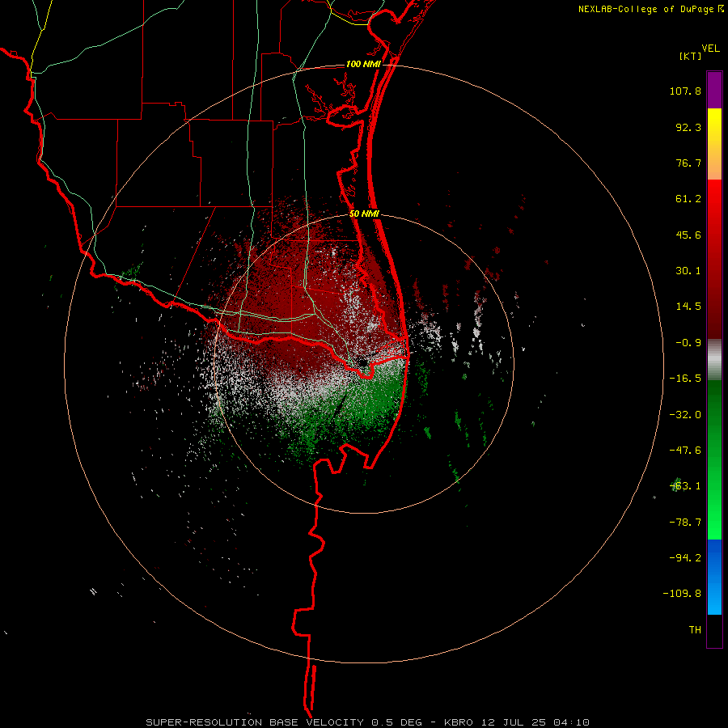The image size is (728, 728).
Task: Click the purple segment of velocity color bar
Action: (x=714, y=90)
